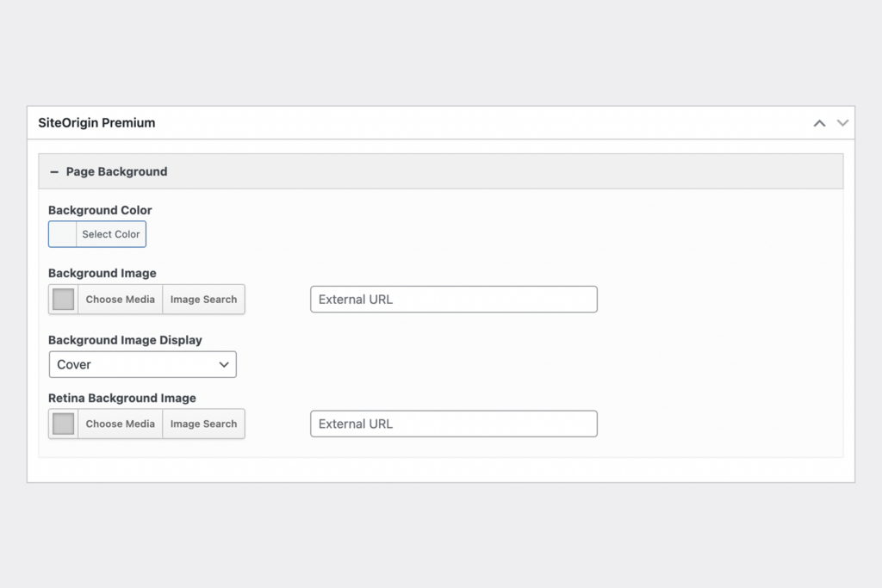Click the Retina Background Image thumbnail placeholder
This screenshot has width=882, height=588.
click(x=64, y=424)
